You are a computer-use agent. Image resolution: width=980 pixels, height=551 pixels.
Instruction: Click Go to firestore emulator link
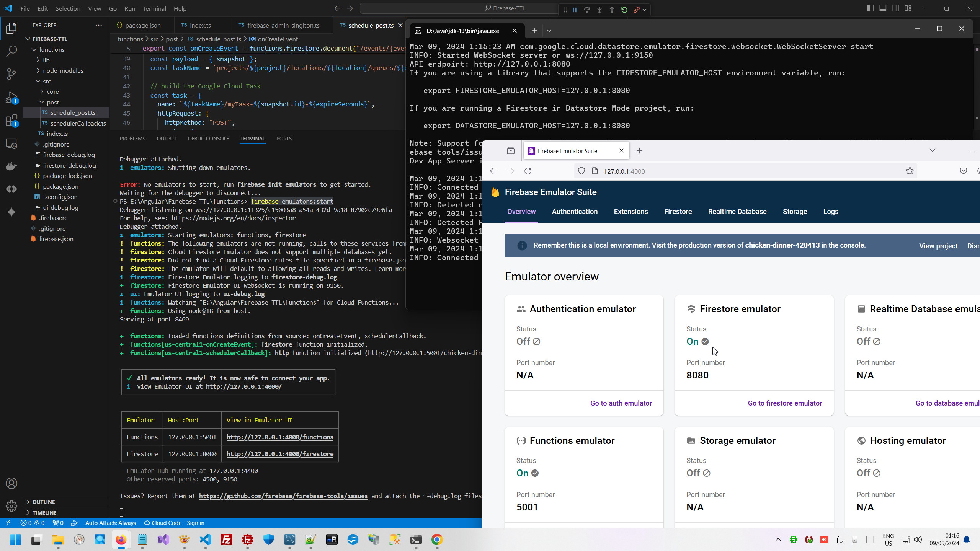[x=785, y=403]
